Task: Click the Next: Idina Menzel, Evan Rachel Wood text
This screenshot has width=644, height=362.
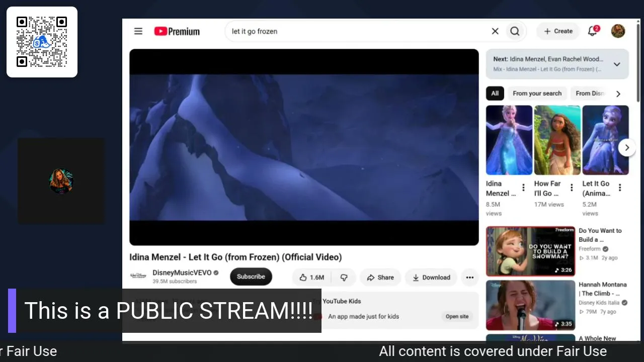Action: [x=548, y=59]
